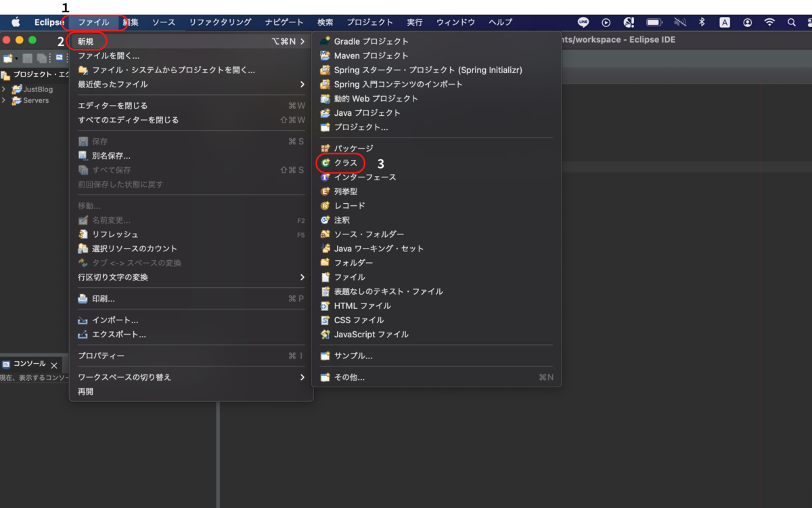Create new レコード
The width and height of the screenshot is (812, 508).
pyautogui.click(x=436, y=205)
